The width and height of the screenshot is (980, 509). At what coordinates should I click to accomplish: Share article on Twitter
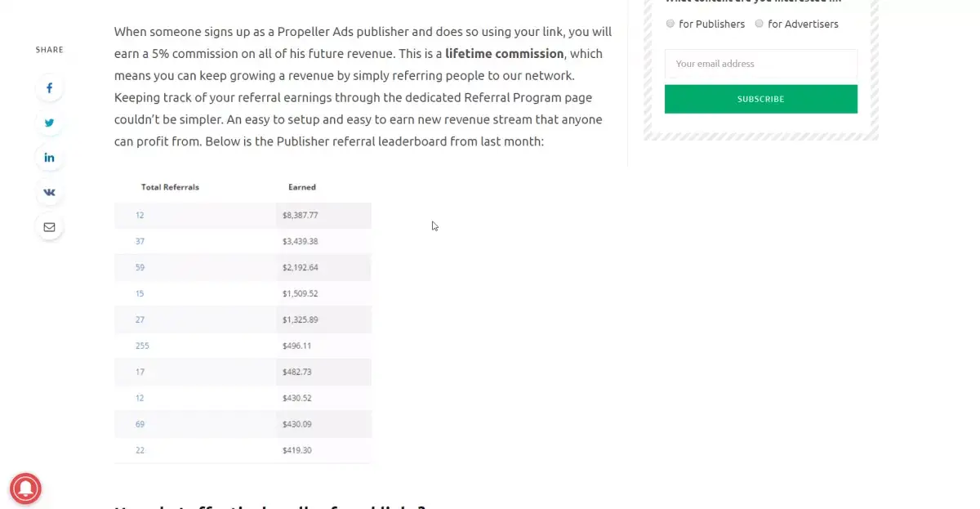49,123
